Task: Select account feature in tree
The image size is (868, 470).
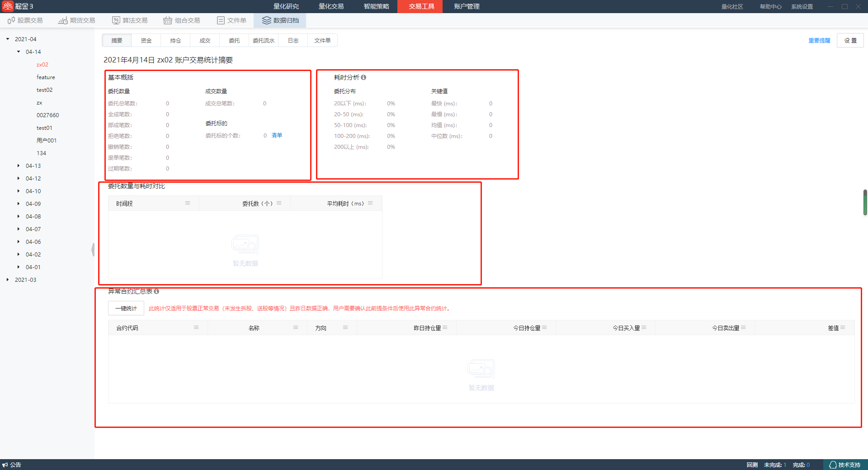Action: point(46,77)
